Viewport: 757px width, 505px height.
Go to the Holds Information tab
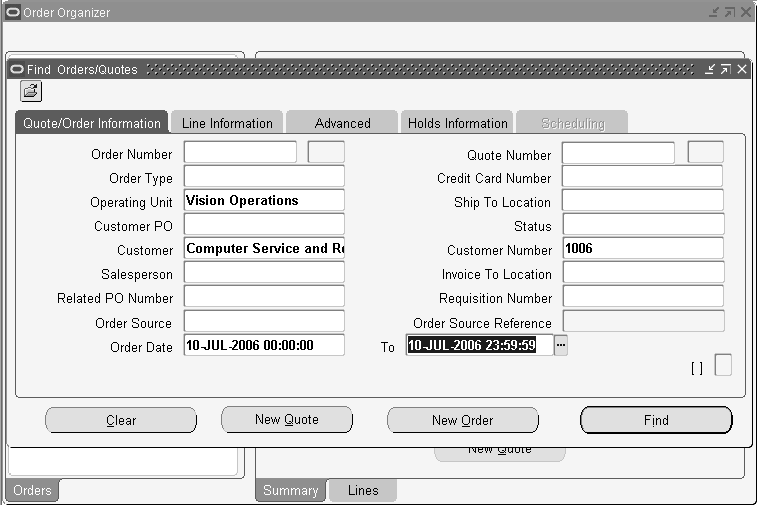(457, 123)
